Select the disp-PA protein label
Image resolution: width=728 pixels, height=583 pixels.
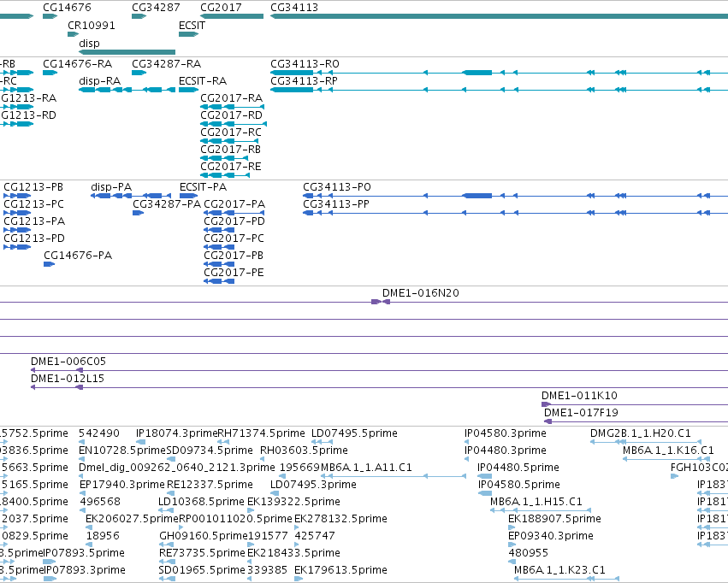111,187
